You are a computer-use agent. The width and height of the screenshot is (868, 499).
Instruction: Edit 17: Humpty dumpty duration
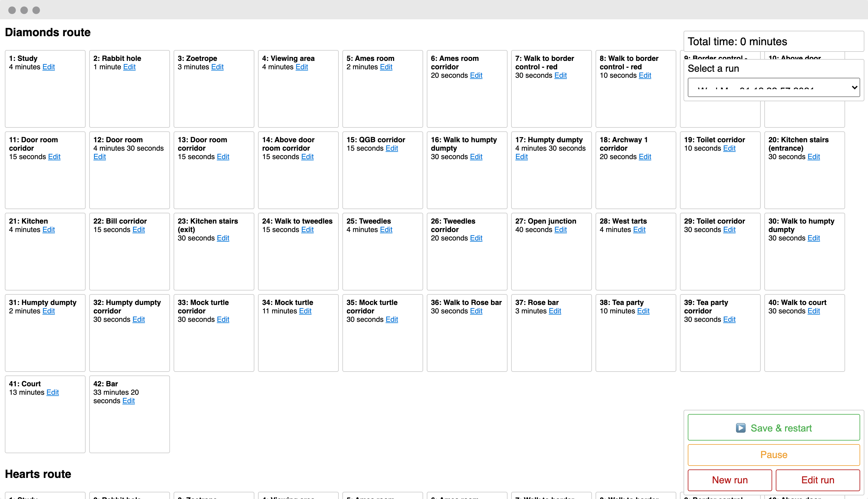point(522,157)
